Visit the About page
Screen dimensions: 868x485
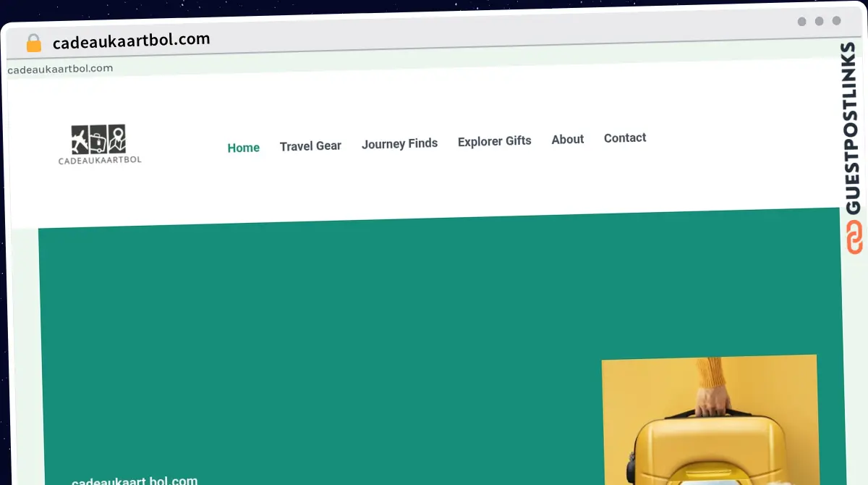pos(567,139)
